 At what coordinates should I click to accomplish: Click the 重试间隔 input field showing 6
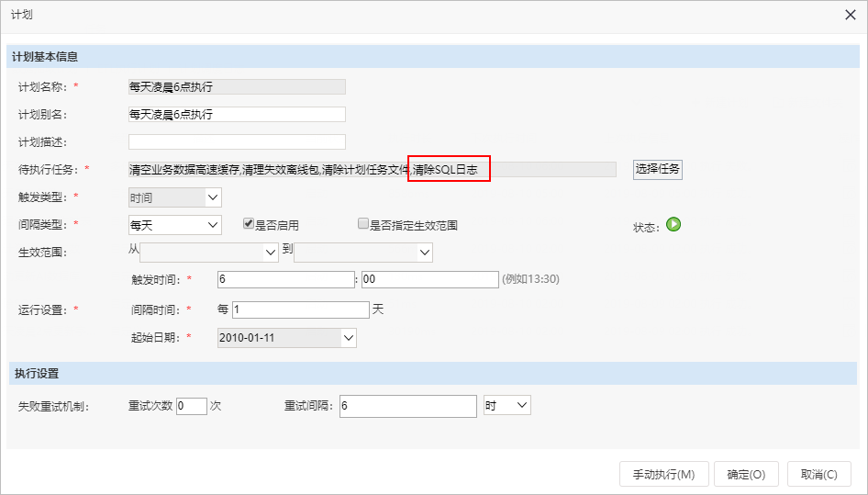click(408, 406)
